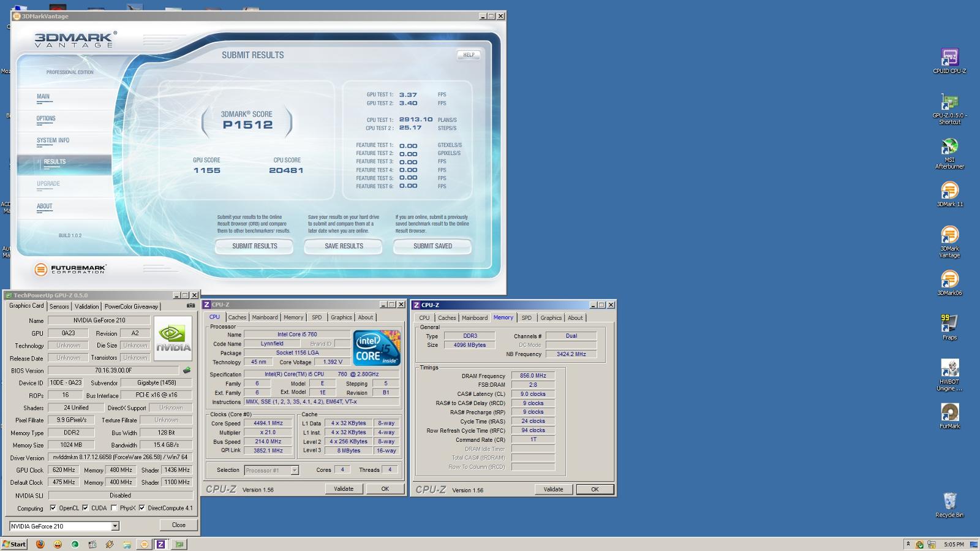
Task: Open About tab in left CPU-Z window
Action: coord(365,317)
